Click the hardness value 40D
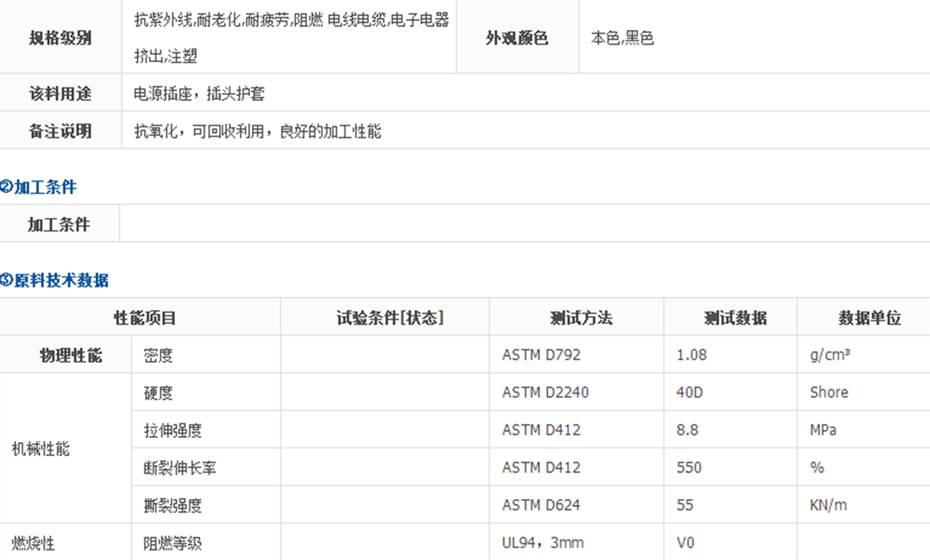930x560 pixels. [689, 393]
